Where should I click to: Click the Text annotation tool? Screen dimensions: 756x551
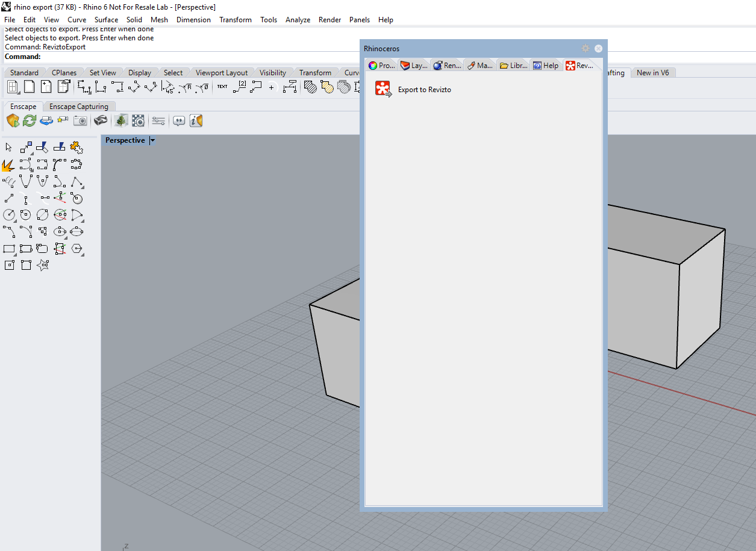pos(222,87)
